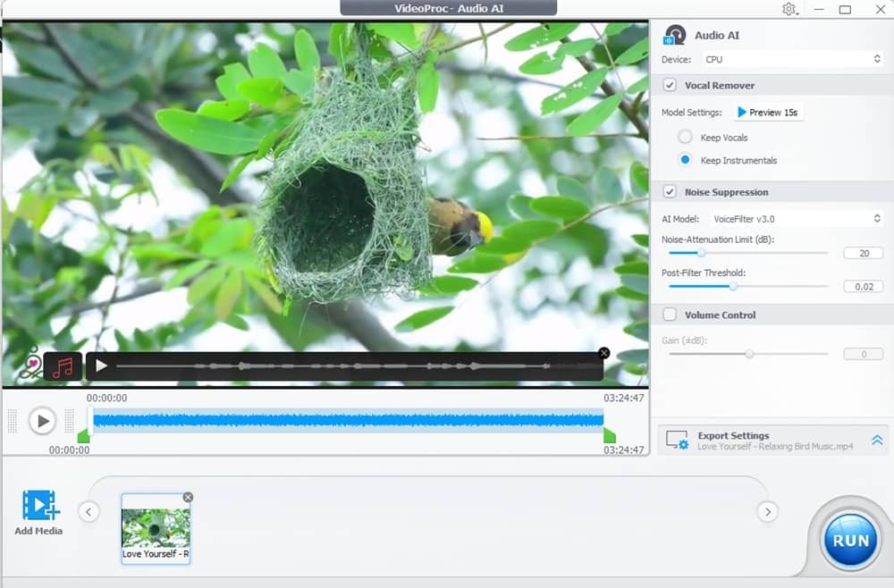Collapse the Export Settings panel via the chevron

876,440
